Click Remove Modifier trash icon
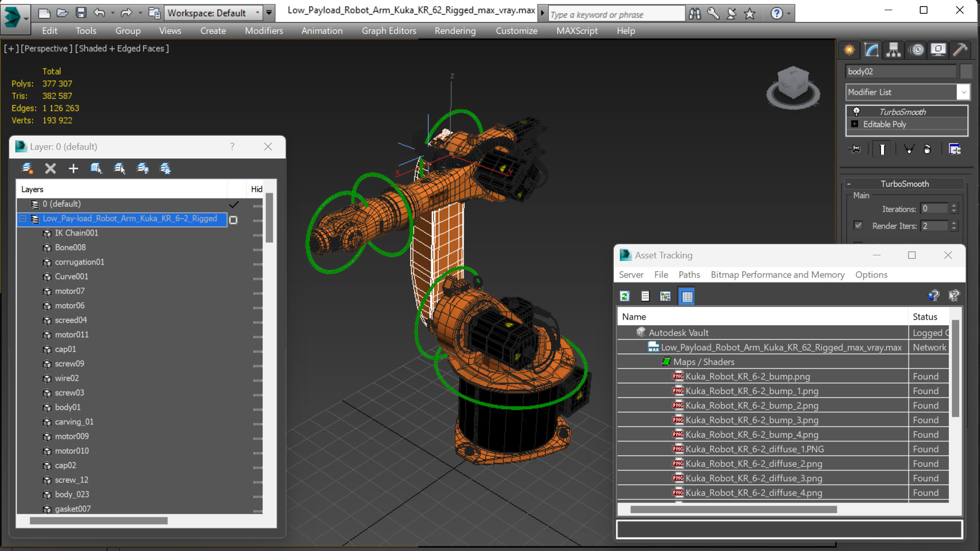This screenshot has height=551, width=980. (x=927, y=149)
